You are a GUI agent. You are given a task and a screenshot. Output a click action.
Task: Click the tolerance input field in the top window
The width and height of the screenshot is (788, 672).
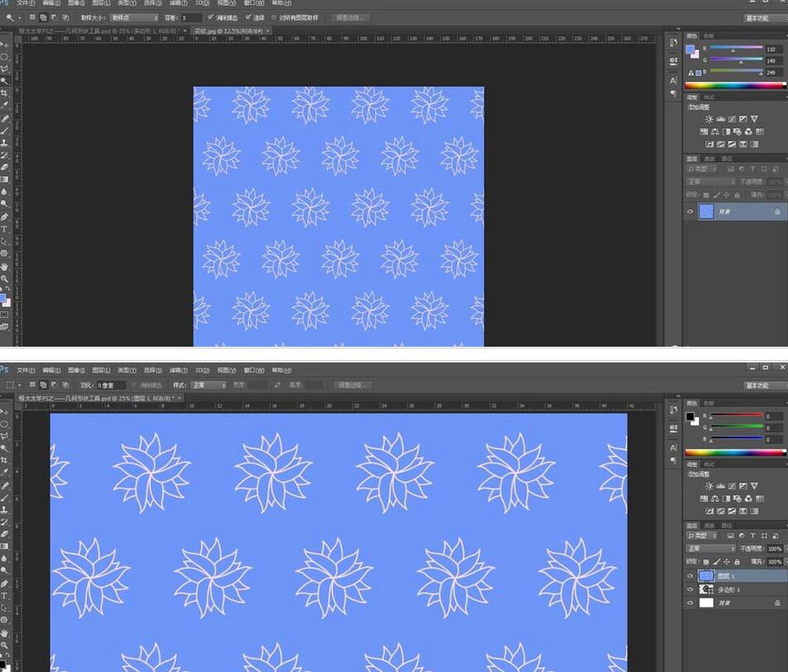pos(191,17)
